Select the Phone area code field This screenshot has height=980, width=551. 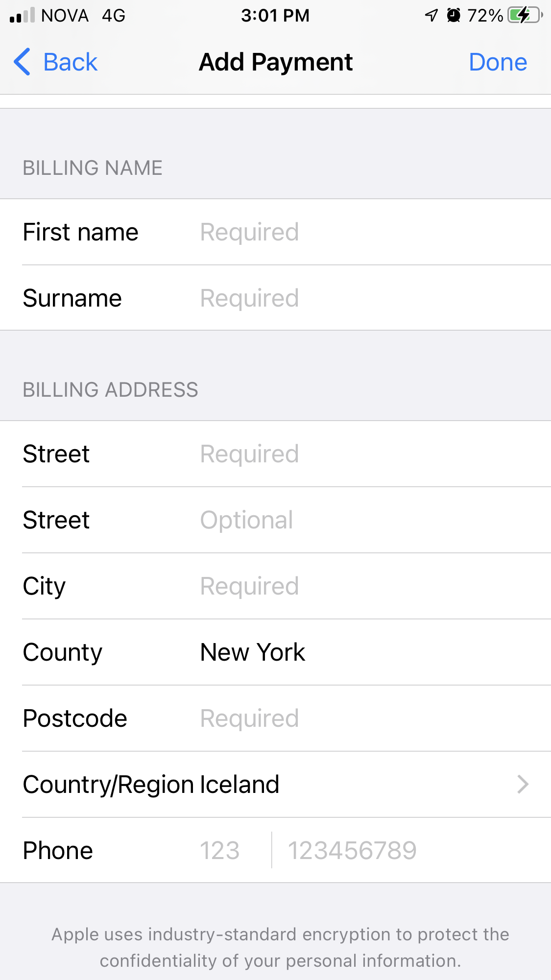coord(234,850)
